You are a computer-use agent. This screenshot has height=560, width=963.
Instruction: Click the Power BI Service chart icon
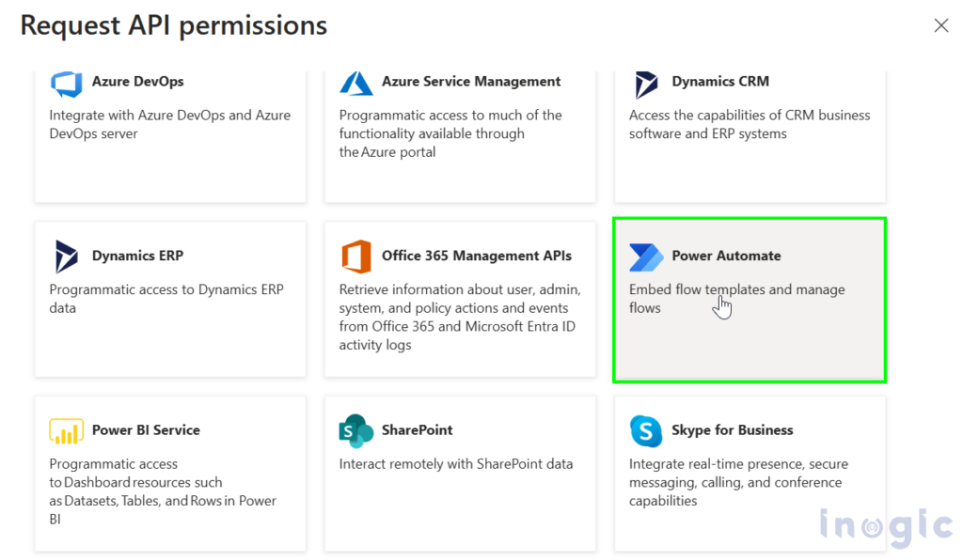67,430
